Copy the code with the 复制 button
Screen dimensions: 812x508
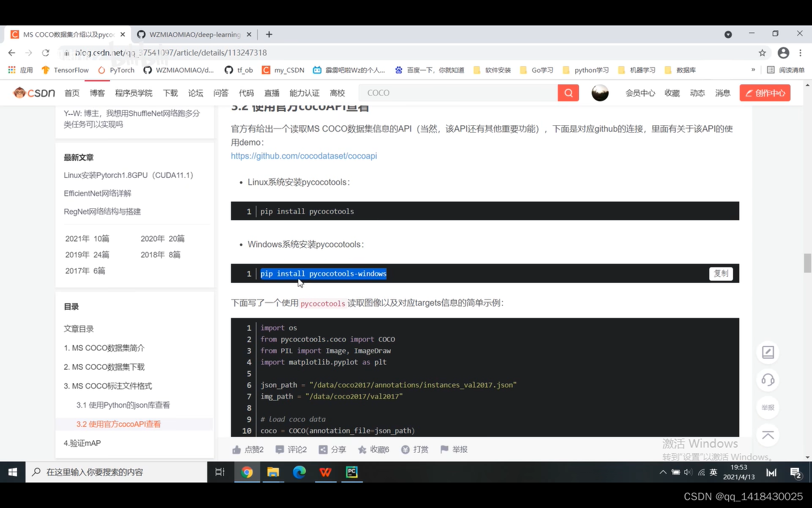pos(721,273)
